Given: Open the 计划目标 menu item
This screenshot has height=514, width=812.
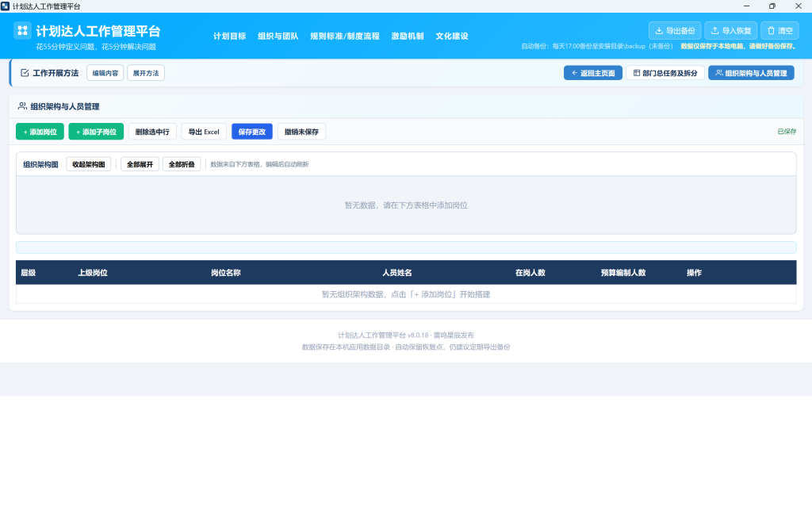Looking at the screenshot, I should click(229, 36).
